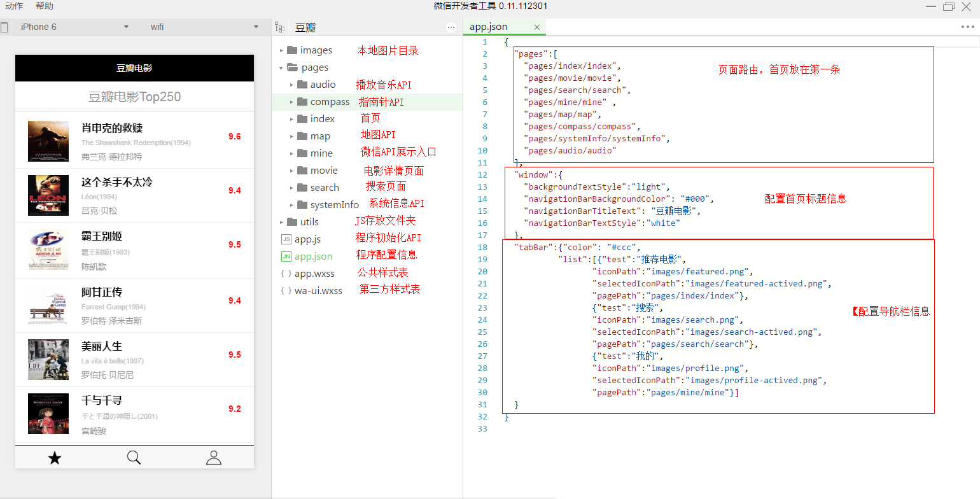Viewport: 980px width, 499px height.
Task: Click the braces icon of app.wxss
Action: [x=286, y=274]
